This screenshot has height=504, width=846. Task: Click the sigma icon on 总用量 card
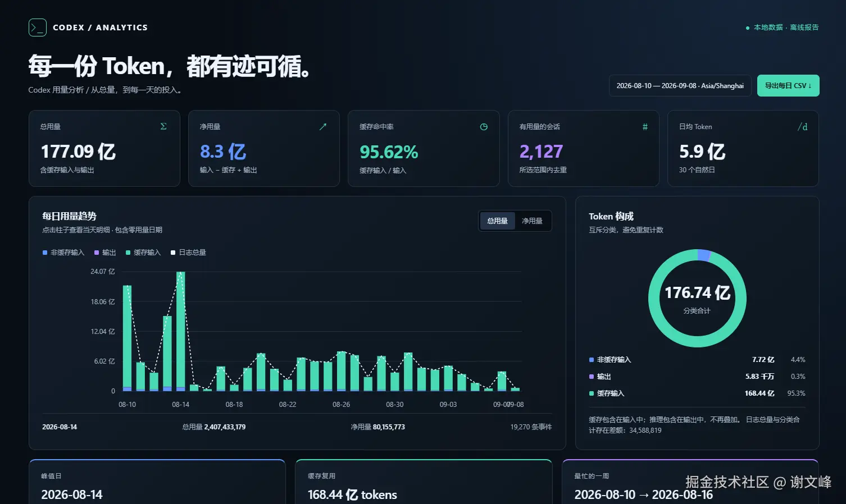point(163,126)
